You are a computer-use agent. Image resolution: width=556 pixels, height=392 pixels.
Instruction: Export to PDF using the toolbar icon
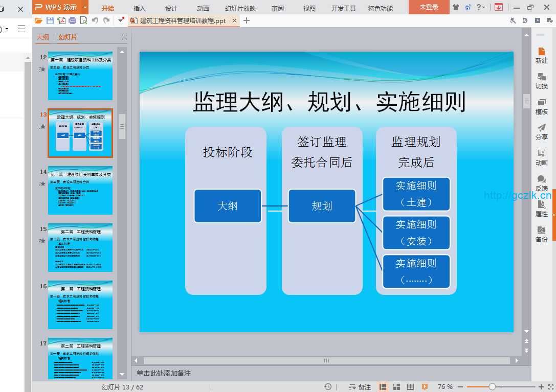(x=61, y=20)
